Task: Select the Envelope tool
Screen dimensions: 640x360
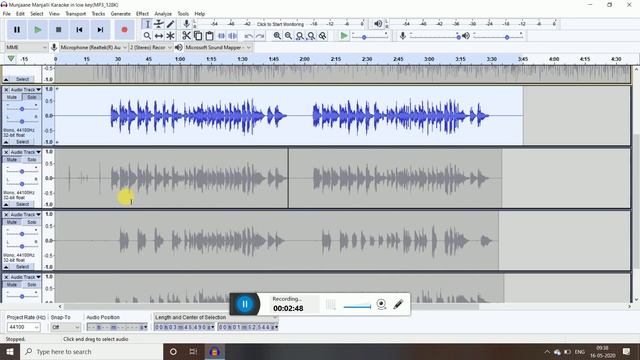Action: pos(159,24)
